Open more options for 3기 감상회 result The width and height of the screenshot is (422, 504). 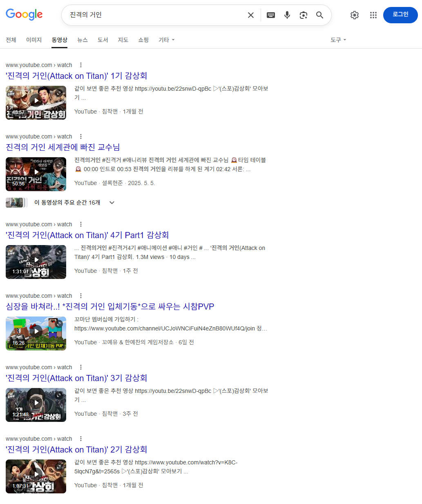pos(81,367)
